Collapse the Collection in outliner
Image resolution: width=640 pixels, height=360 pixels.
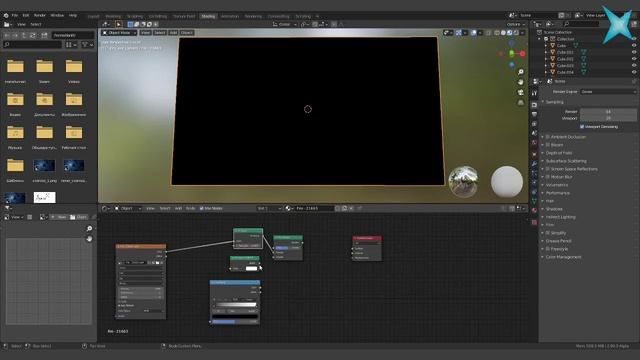pyautogui.click(x=540, y=39)
